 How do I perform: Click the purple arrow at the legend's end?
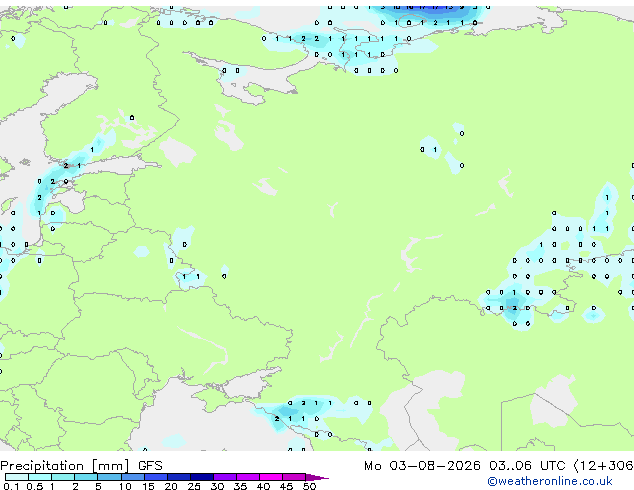[317, 477]
